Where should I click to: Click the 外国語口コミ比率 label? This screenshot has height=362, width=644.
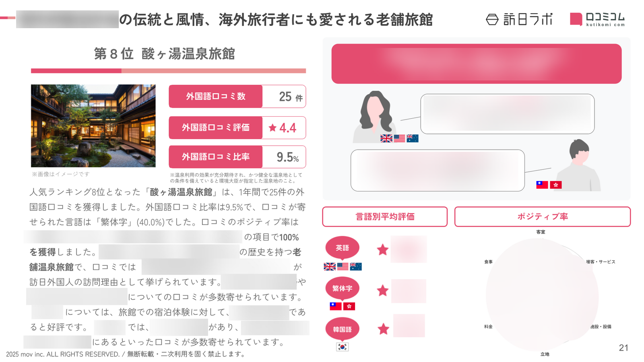coord(216,157)
